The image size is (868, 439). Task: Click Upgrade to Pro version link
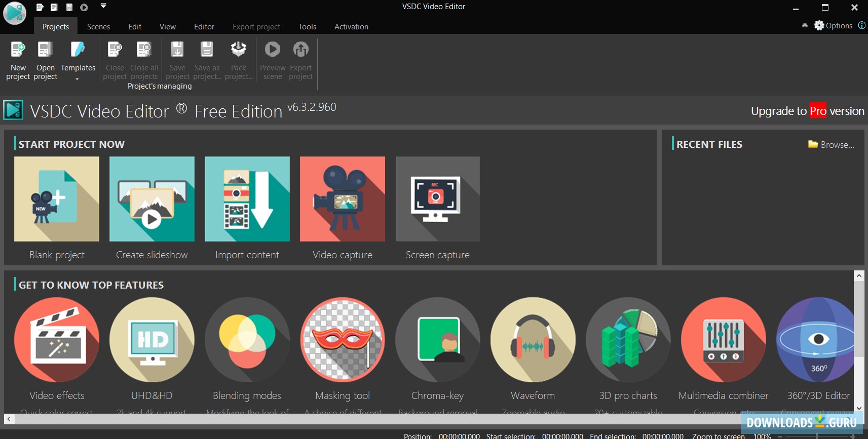808,111
